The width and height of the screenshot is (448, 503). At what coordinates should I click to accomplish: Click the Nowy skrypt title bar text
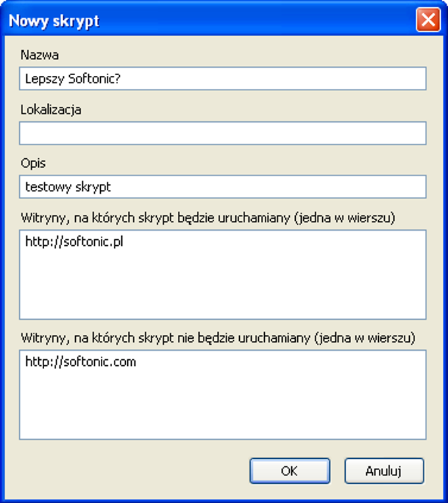click(54, 21)
